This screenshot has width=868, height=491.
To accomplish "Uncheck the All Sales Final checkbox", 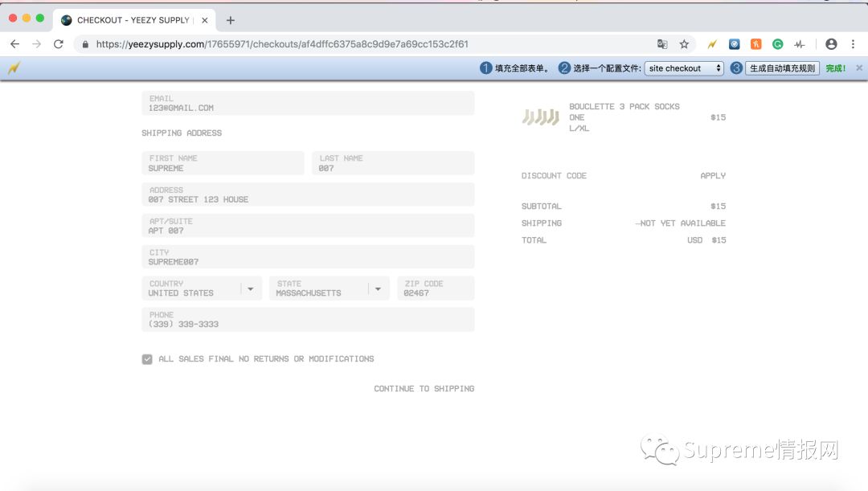I will click(x=147, y=359).
